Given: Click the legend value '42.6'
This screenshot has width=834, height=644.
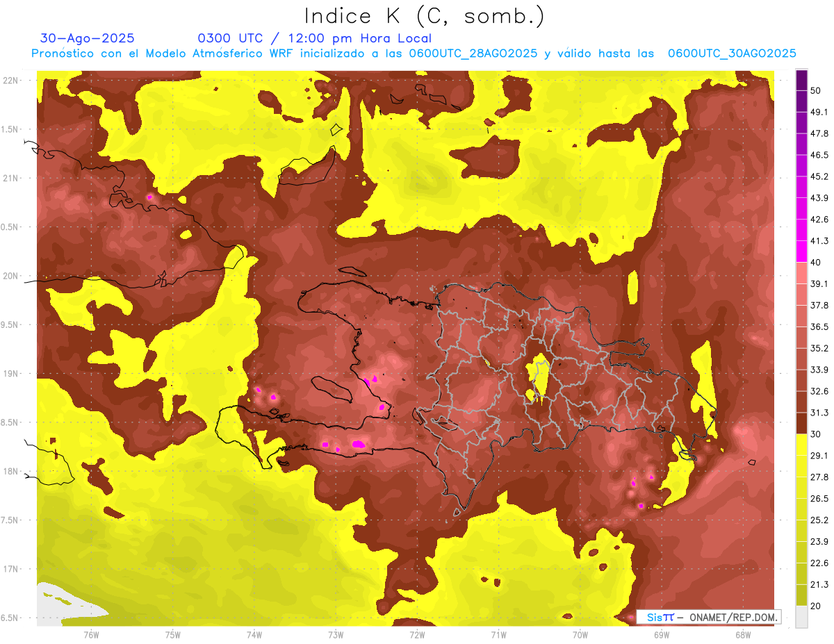Looking at the screenshot, I should tap(819, 220).
